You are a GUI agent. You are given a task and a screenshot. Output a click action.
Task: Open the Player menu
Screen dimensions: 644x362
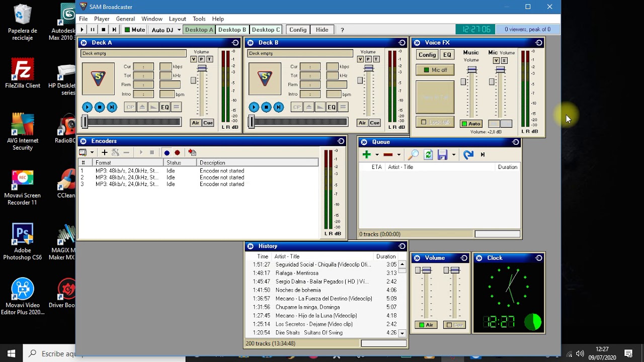[x=102, y=19]
